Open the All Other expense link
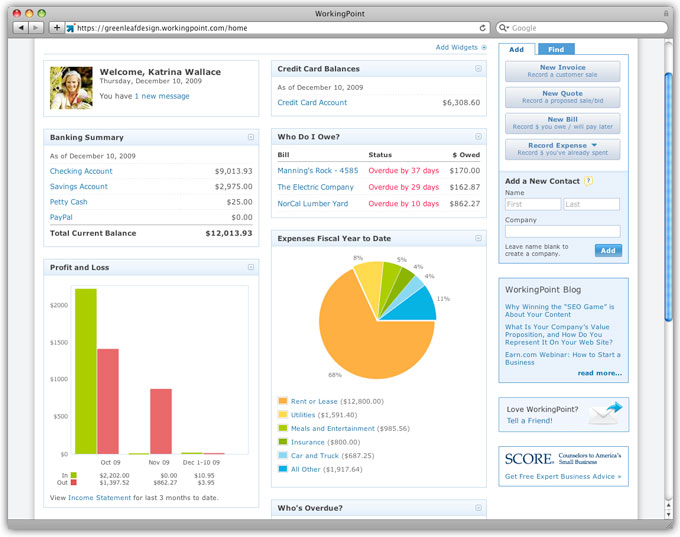 [x=306, y=469]
